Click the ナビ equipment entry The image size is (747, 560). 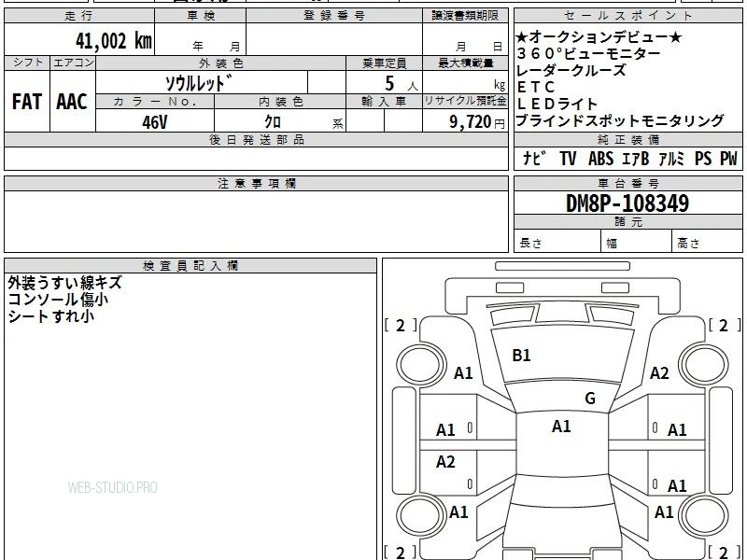tap(534, 158)
